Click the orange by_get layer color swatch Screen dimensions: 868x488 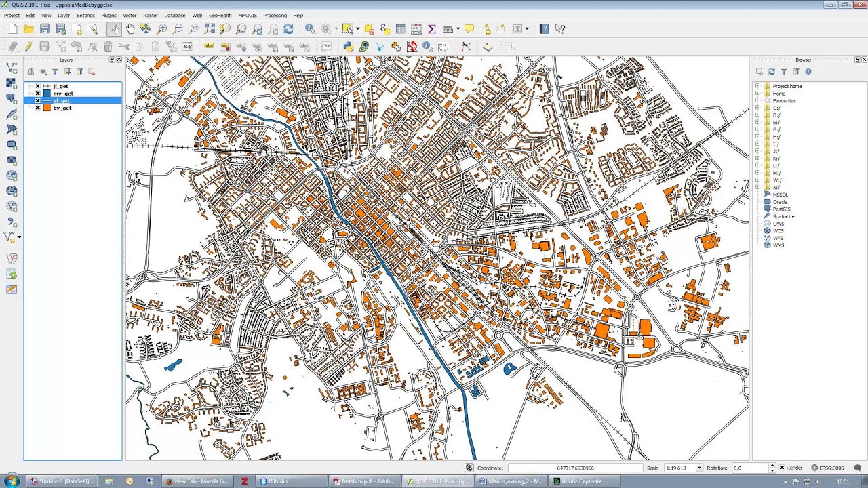click(x=47, y=108)
